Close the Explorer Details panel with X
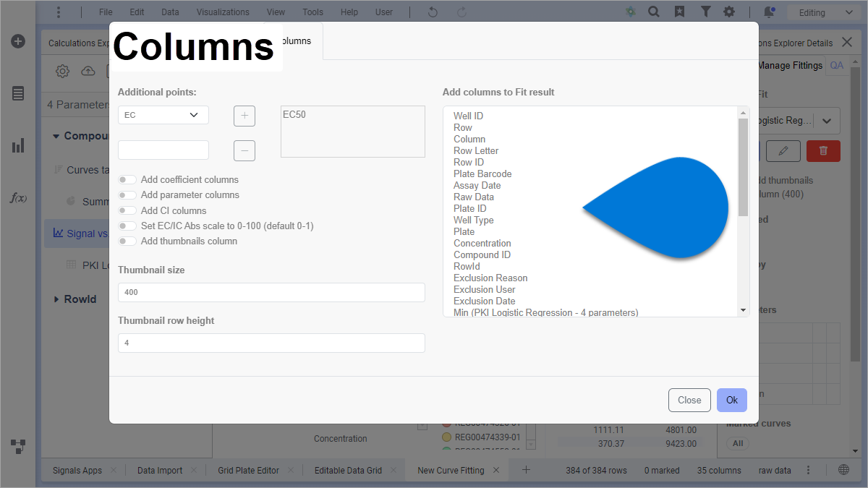 tap(847, 43)
